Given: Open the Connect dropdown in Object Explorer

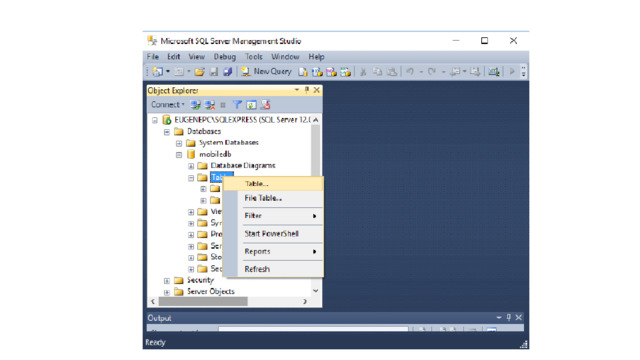Looking at the screenshot, I should (x=168, y=105).
